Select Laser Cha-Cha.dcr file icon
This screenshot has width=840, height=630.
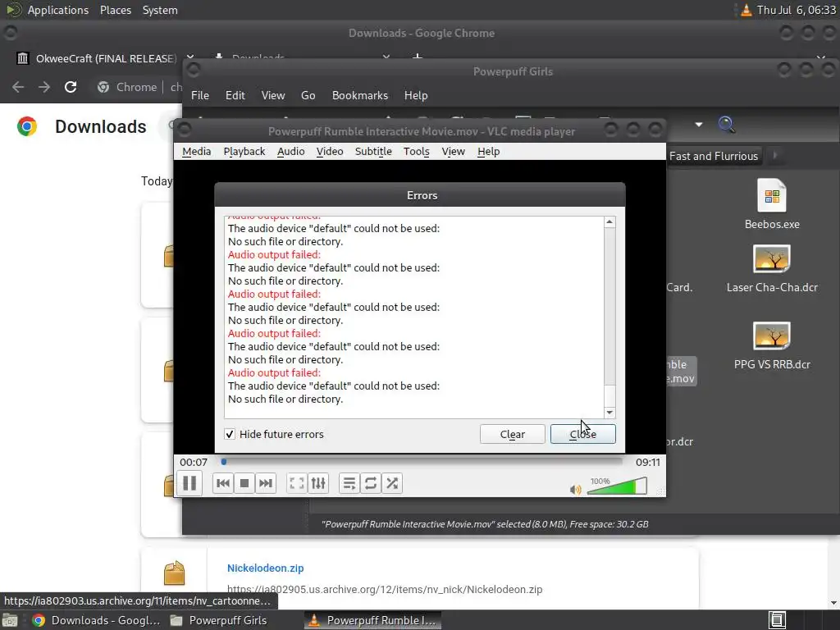pos(772,259)
